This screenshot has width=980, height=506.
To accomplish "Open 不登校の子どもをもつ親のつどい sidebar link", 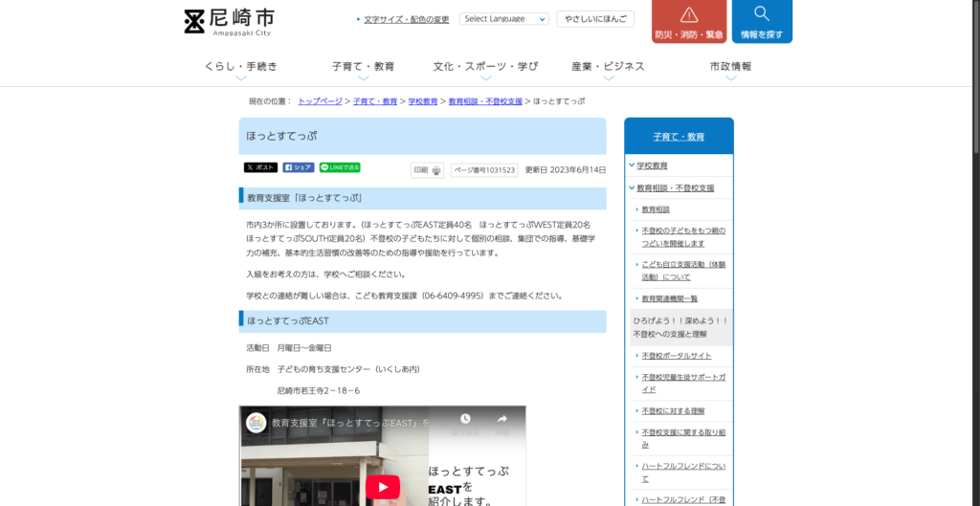I will click(683, 237).
